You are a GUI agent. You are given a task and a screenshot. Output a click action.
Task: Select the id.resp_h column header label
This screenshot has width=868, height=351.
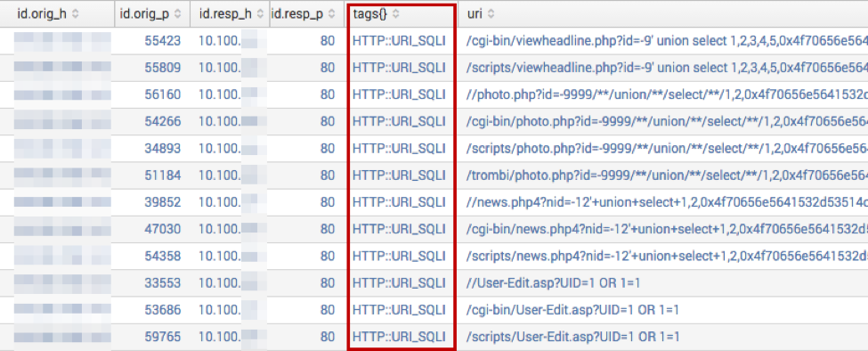225,14
